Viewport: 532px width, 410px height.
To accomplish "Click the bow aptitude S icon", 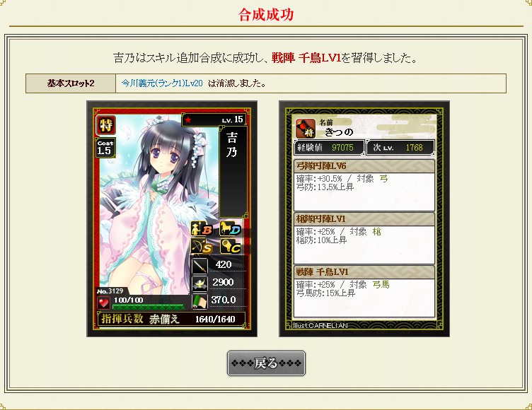I will point(202,247).
